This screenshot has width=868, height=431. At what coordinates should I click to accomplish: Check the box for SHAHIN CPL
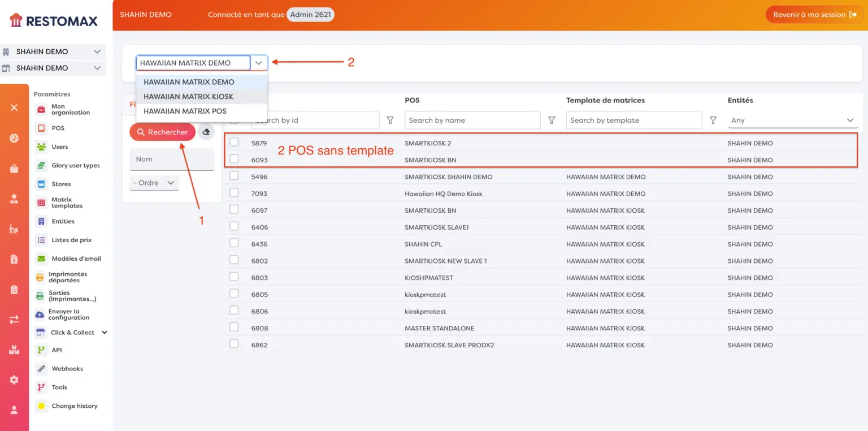coord(234,243)
